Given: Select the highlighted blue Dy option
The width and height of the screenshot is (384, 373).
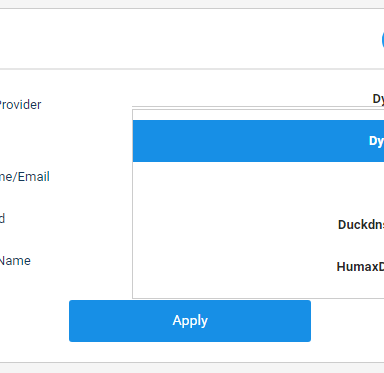Looking at the screenshot, I should [x=258, y=141].
